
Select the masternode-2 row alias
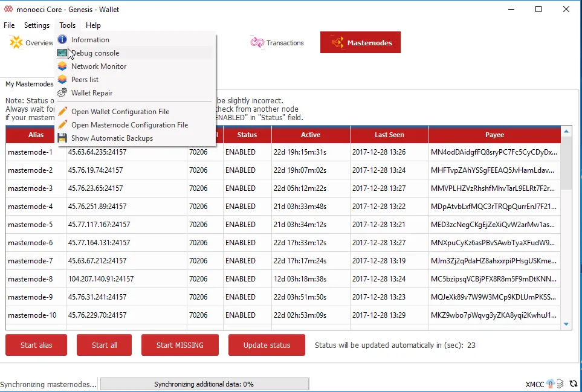[30, 170]
